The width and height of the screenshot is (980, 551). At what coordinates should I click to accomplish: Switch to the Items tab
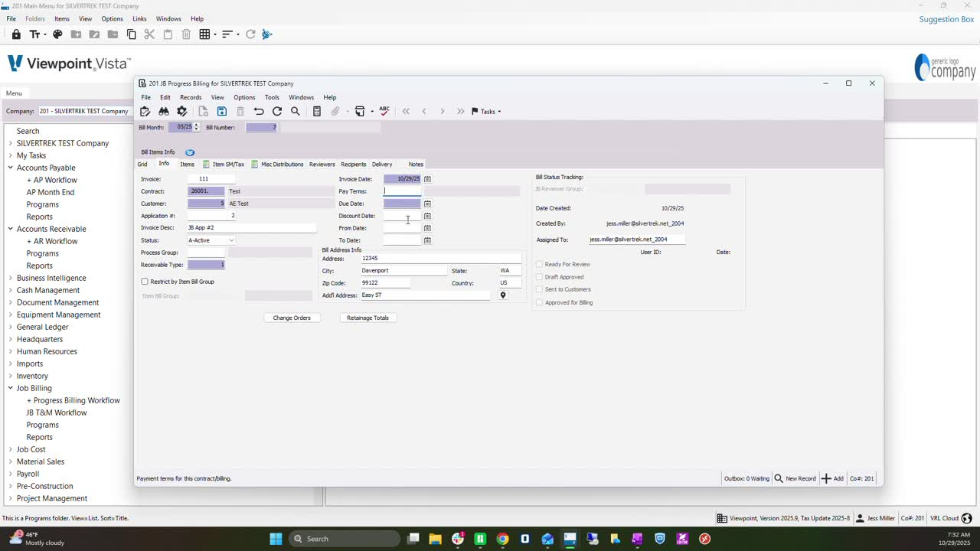click(x=187, y=165)
